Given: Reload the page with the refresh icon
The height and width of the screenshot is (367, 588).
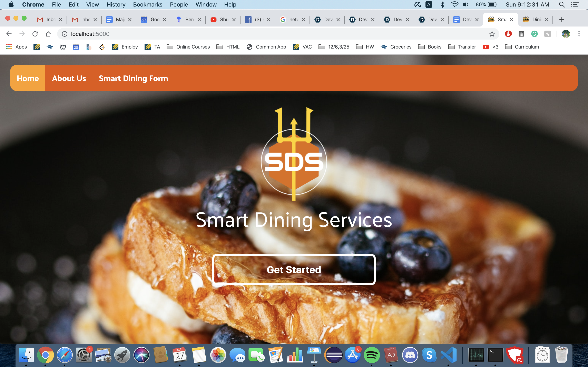Looking at the screenshot, I should (x=35, y=34).
